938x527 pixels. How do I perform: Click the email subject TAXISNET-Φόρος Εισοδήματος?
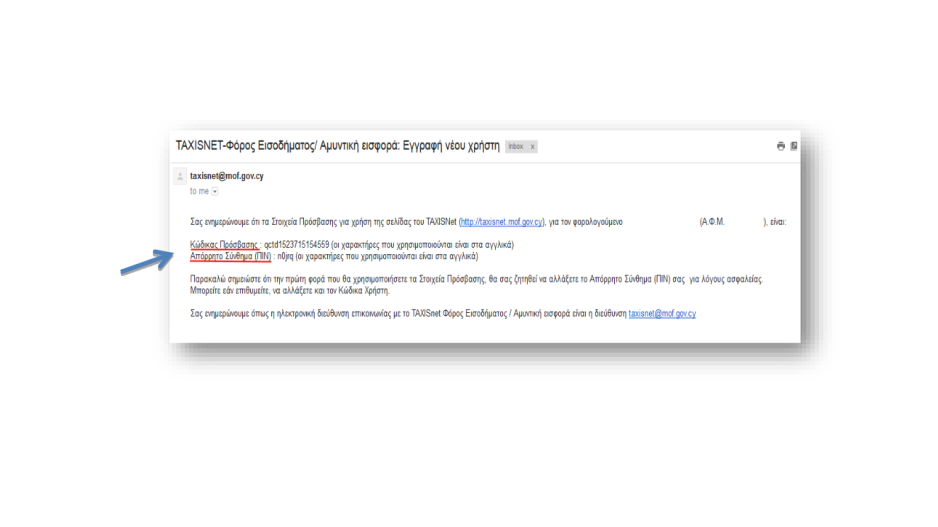pyautogui.click(x=337, y=146)
